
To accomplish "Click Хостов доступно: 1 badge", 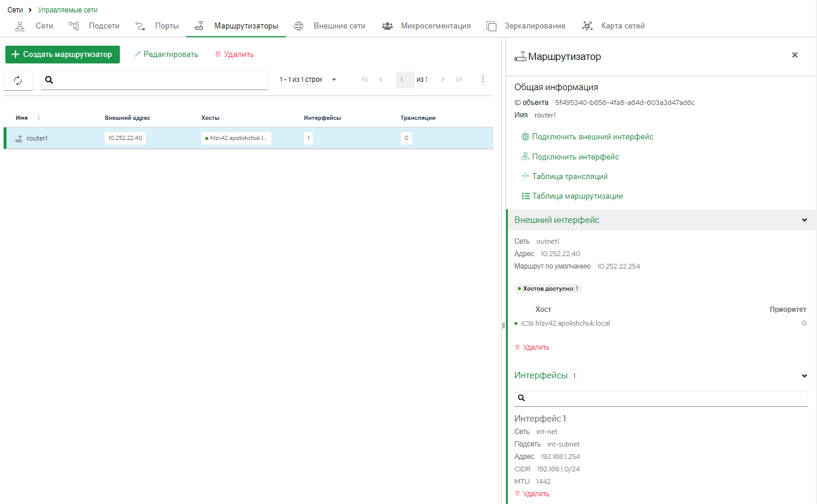I will coord(548,288).
